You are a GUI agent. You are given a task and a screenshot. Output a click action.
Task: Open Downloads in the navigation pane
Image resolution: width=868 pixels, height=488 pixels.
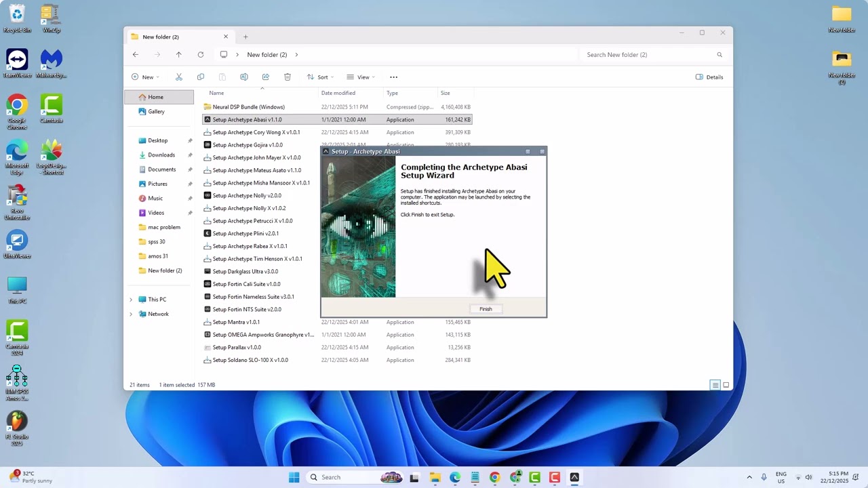[x=161, y=155]
